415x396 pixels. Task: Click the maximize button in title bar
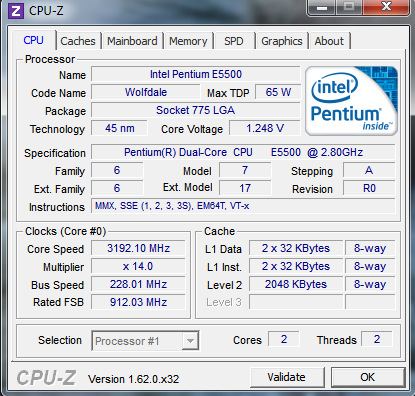coord(349,7)
